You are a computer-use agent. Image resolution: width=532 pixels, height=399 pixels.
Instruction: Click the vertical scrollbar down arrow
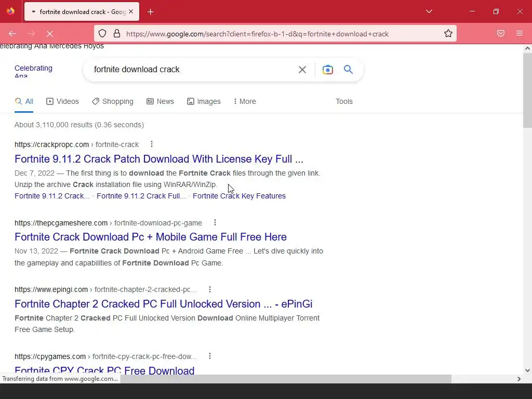[527, 370]
